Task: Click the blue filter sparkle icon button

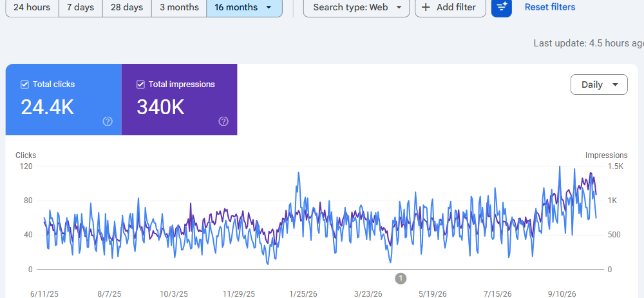Action: (502, 7)
